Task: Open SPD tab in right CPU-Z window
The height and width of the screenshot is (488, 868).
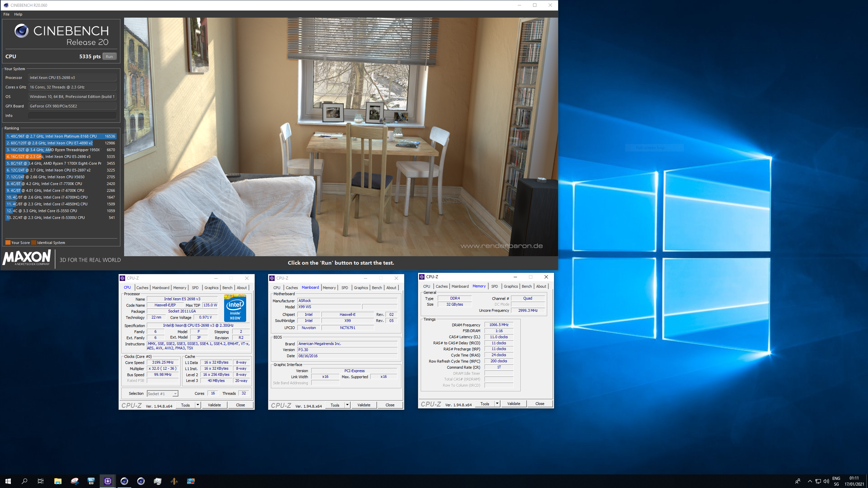Action: pyautogui.click(x=495, y=286)
